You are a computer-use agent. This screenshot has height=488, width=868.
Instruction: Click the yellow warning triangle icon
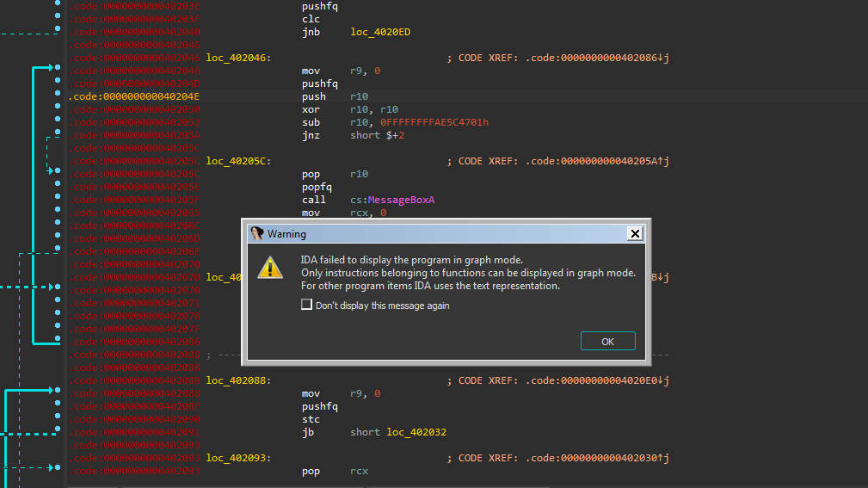click(x=271, y=267)
